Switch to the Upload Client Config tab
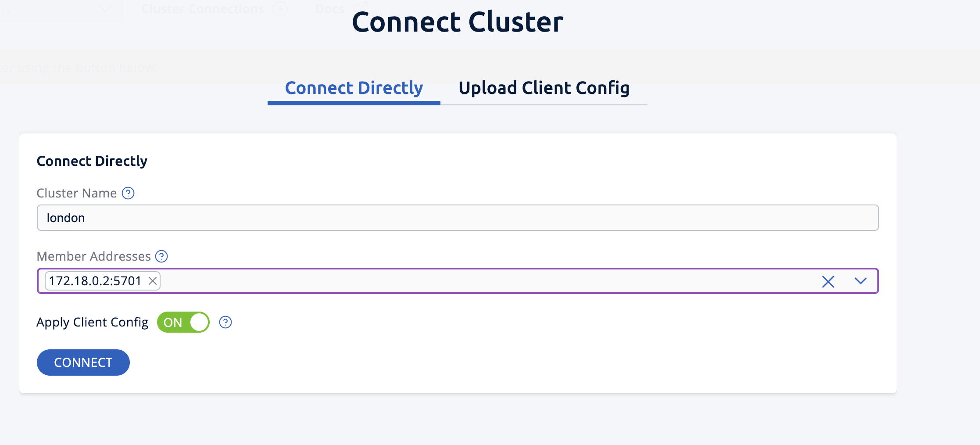The height and width of the screenshot is (445, 980). [x=544, y=88]
